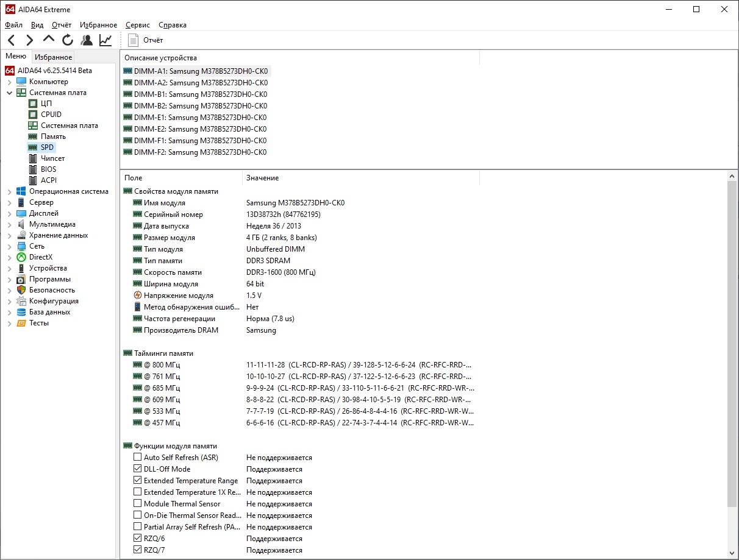
Task: Select the ЦП icon in tree
Action: 33,104
